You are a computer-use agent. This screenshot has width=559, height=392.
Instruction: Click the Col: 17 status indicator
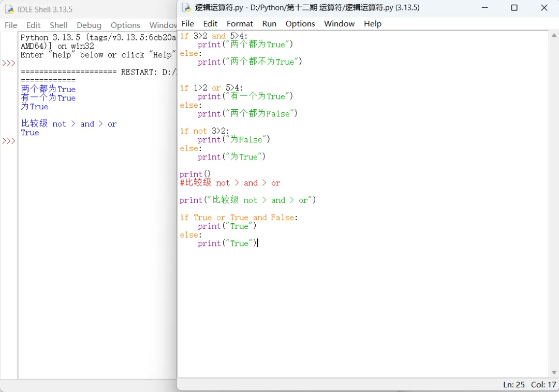click(543, 385)
